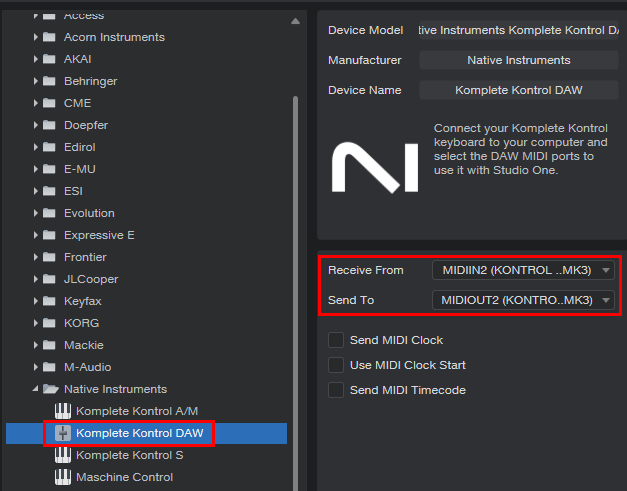Image resolution: width=627 pixels, height=491 pixels.
Task: Click the Behringer folder icon
Action: point(49,81)
